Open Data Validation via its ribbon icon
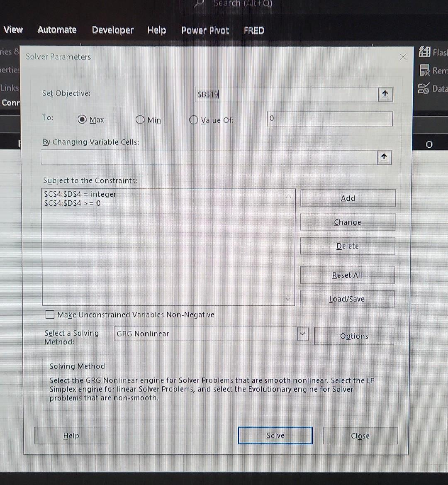448x485 pixels. pos(424,89)
